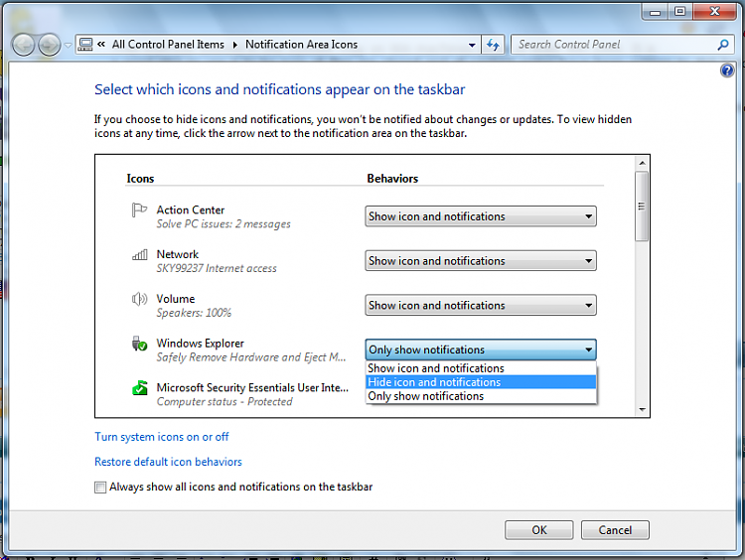This screenshot has width=745, height=560.
Task: Open Network behavior dropdown
Action: [481, 261]
